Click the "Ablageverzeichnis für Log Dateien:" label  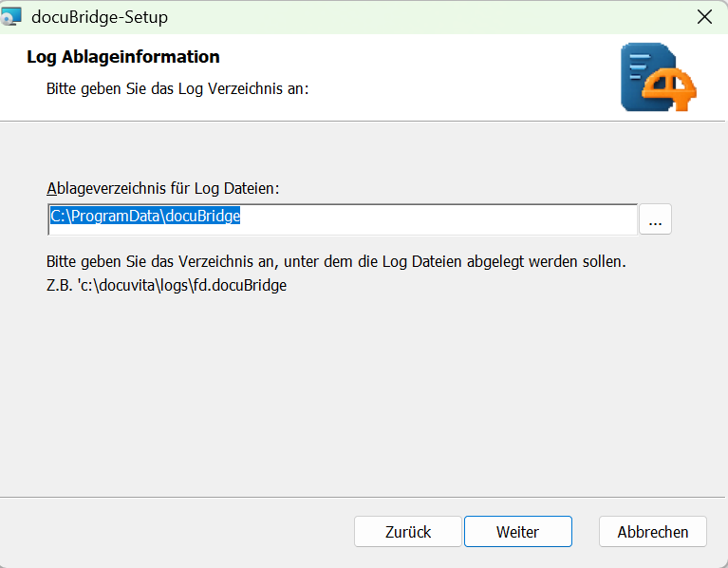pyautogui.click(x=161, y=189)
